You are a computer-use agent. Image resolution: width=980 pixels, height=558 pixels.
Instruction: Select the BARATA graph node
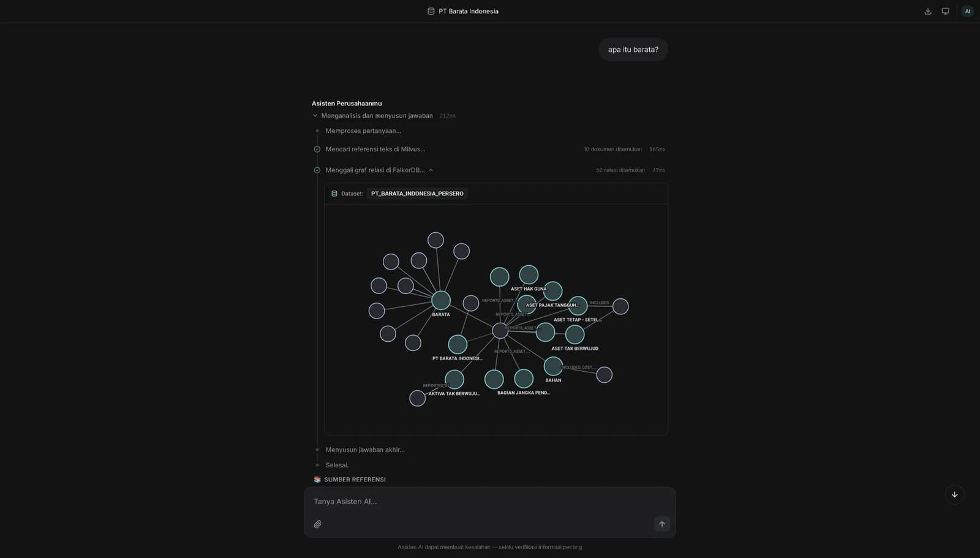coord(441,300)
